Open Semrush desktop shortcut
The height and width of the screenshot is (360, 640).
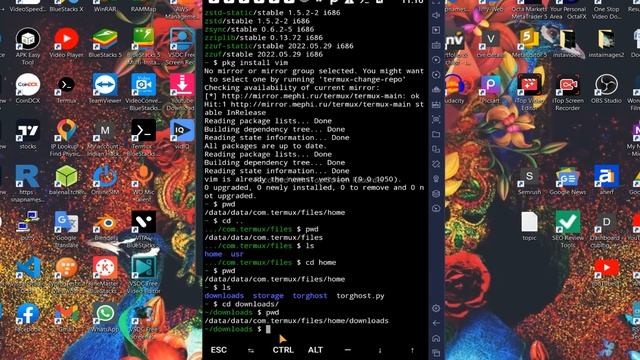pyautogui.click(x=529, y=180)
